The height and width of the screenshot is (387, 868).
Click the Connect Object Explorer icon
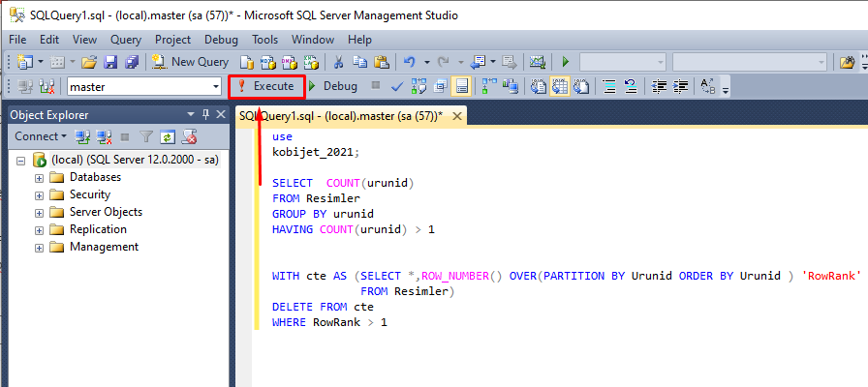click(x=82, y=136)
